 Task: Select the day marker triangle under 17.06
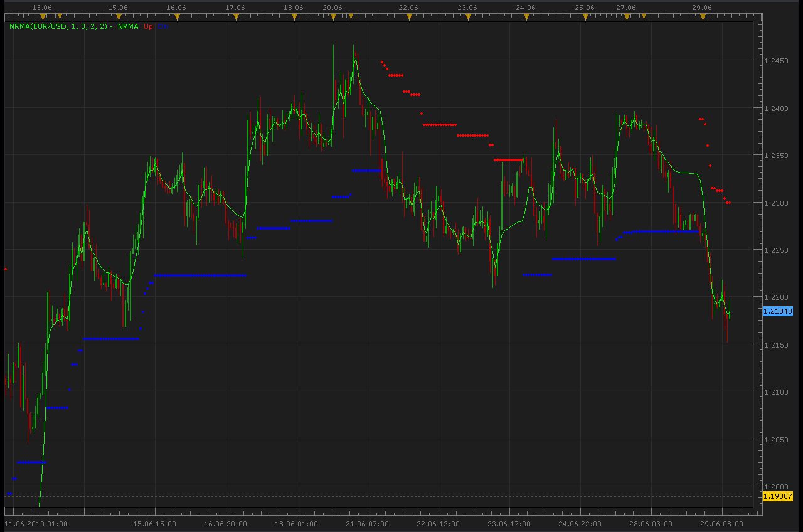236,16
